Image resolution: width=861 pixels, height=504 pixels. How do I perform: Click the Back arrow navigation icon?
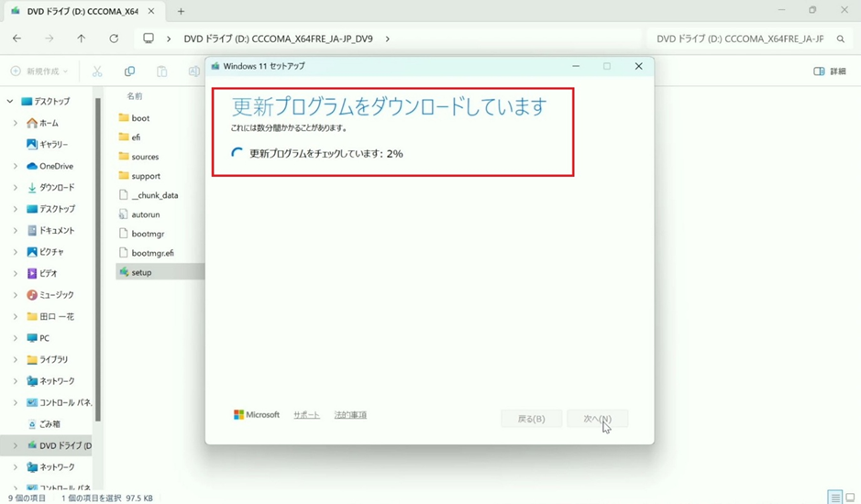pyautogui.click(x=17, y=39)
